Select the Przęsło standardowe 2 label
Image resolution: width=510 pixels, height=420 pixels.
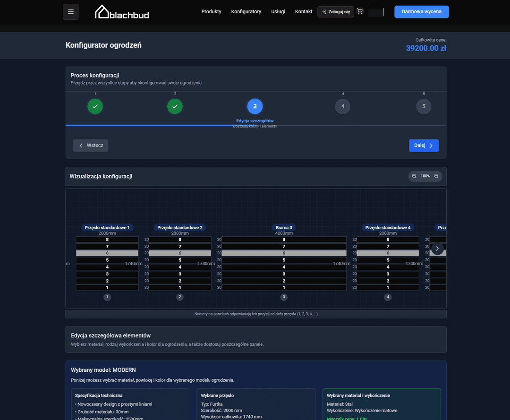(x=180, y=227)
